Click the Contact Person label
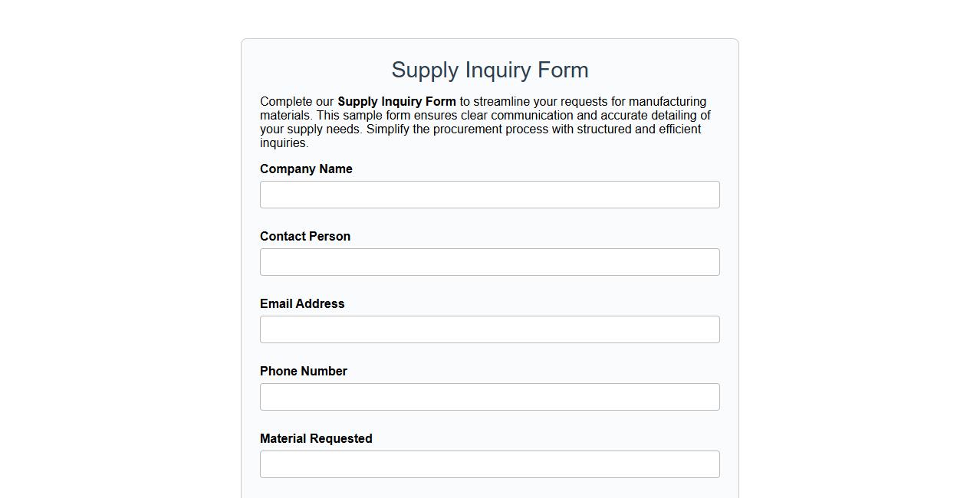980x498 pixels. tap(304, 236)
